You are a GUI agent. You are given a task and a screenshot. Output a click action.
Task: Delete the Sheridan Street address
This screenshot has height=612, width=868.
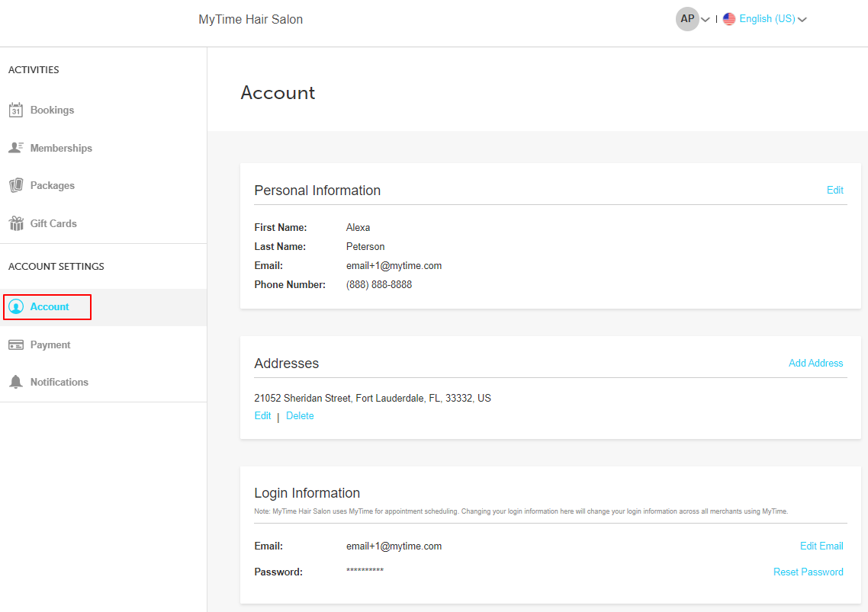(300, 415)
